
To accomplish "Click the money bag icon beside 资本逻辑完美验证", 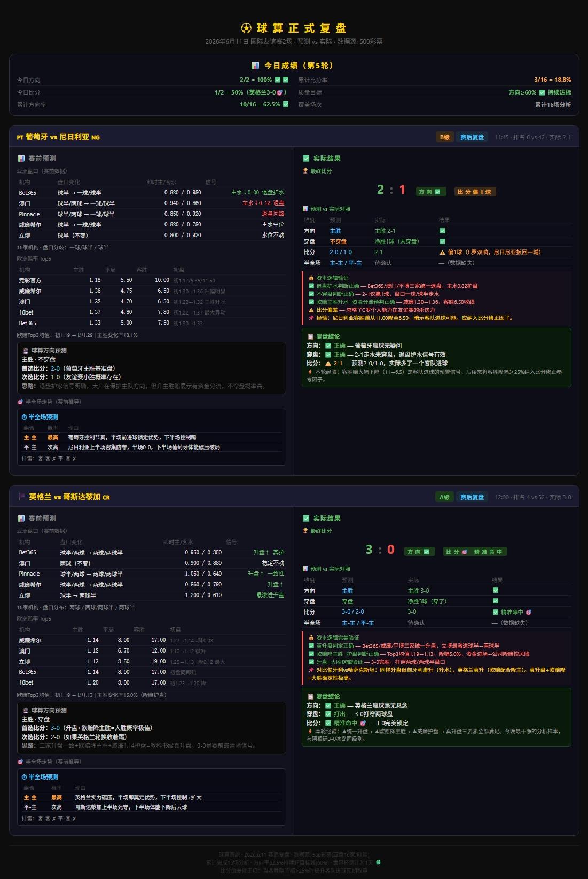I will [311, 638].
